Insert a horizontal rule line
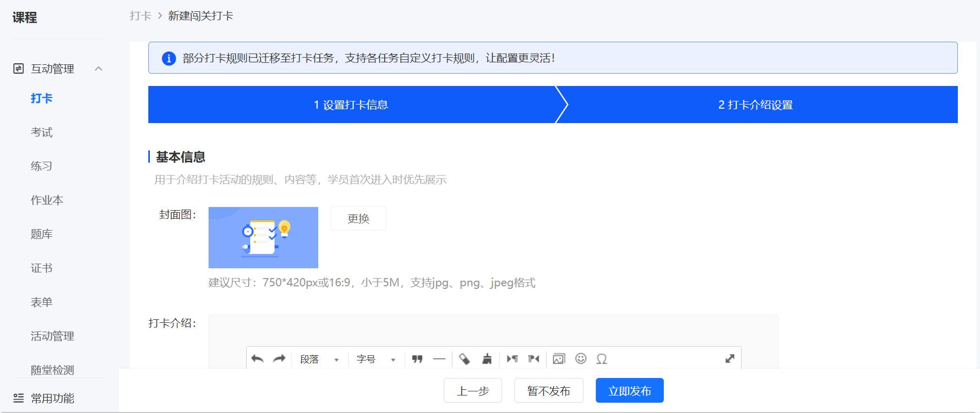Image resolution: width=980 pixels, height=413 pixels. tap(439, 359)
